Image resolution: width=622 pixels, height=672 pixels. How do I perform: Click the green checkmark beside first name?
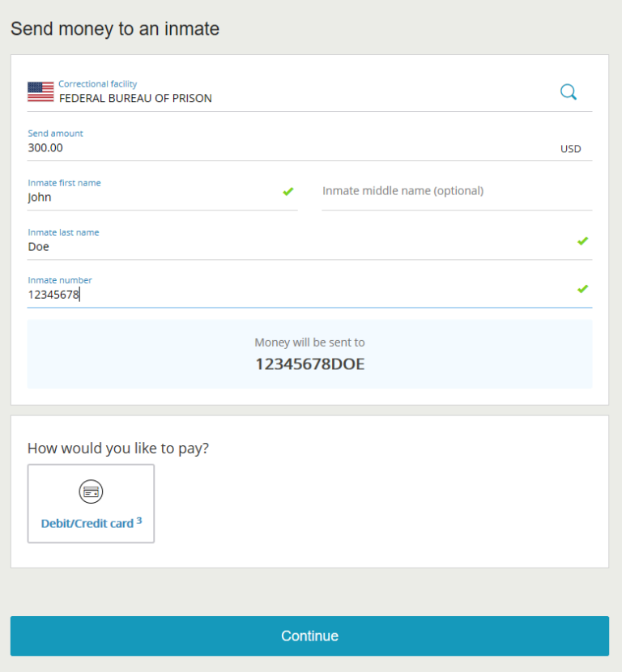point(288,191)
